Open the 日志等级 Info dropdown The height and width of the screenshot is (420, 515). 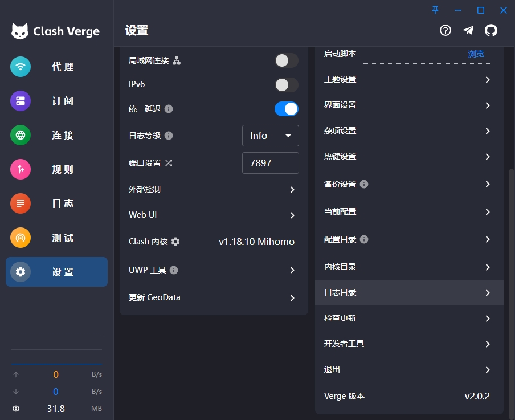pyautogui.click(x=270, y=136)
